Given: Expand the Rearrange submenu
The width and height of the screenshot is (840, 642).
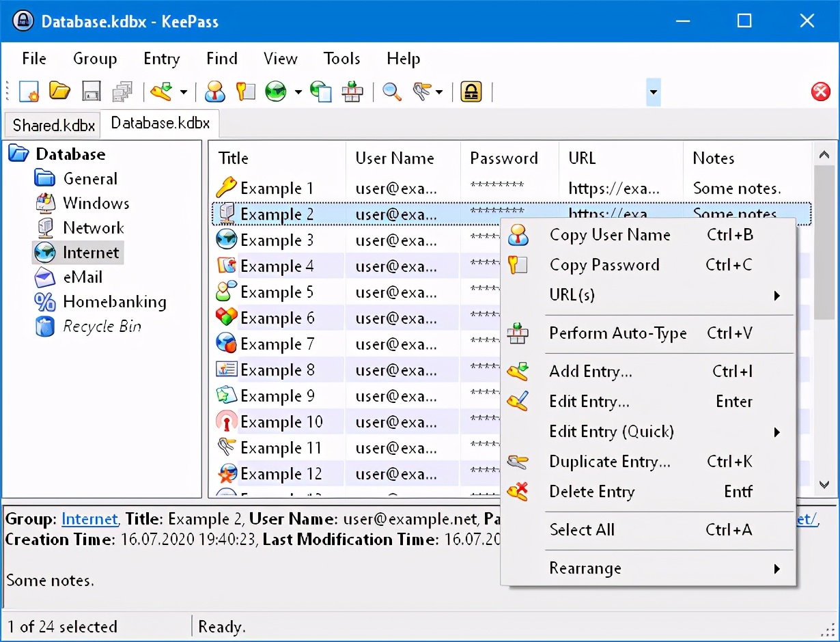Looking at the screenshot, I should point(776,568).
